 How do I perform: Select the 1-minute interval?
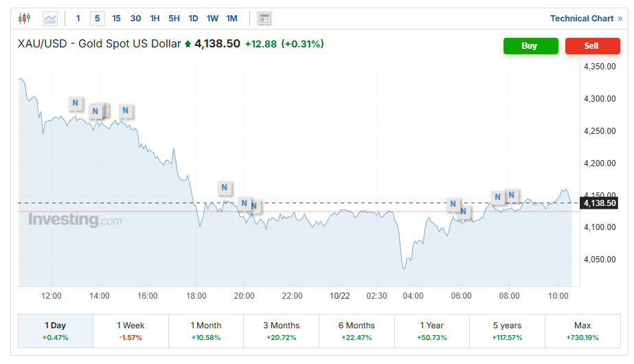click(78, 19)
